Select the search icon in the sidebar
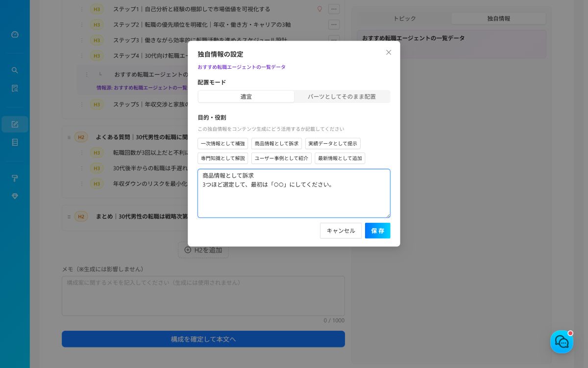Viewport: 588px width, 368px height. [15, 70]
